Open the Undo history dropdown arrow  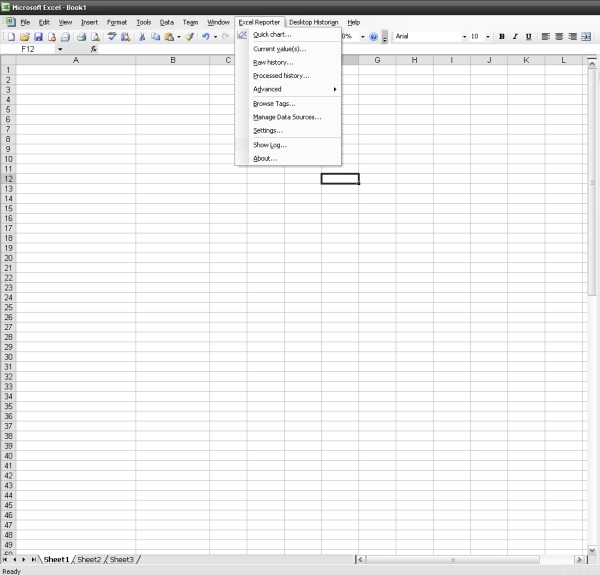pos(215,37)
